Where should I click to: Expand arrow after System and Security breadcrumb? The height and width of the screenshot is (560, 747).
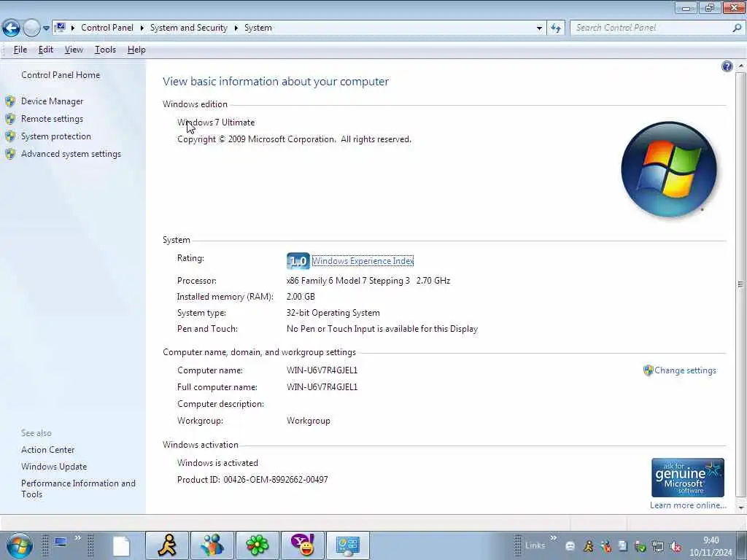coord(236,28)
